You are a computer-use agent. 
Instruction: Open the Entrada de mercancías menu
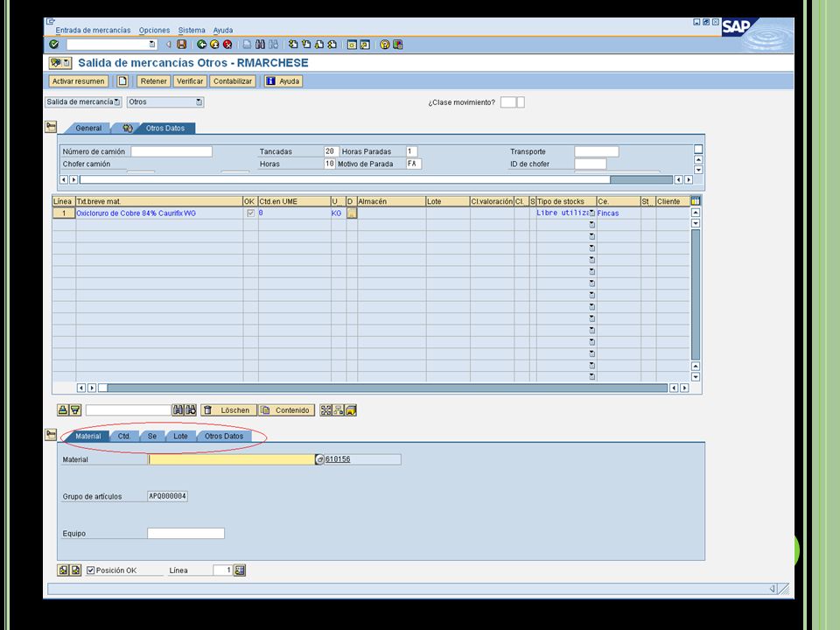tap(94, 31)
